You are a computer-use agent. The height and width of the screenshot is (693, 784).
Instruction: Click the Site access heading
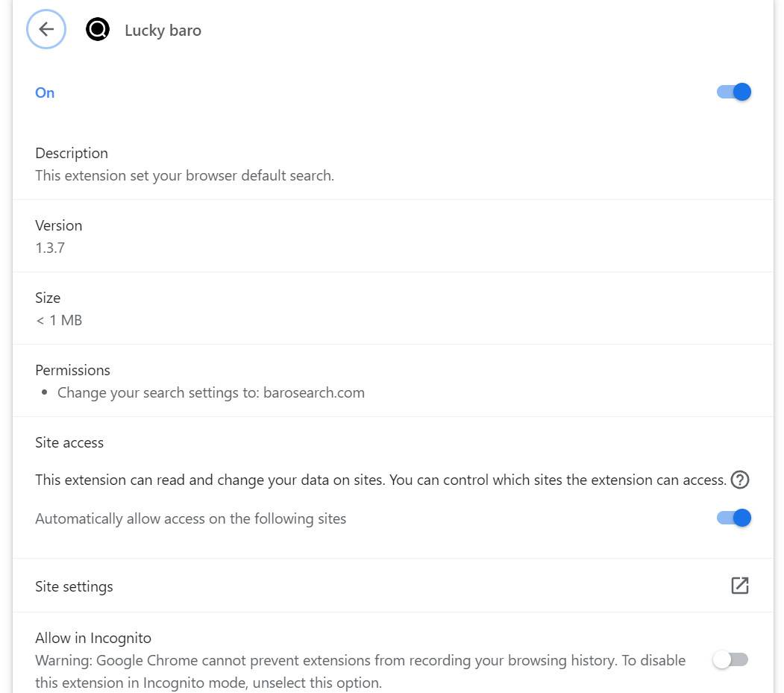click(69, 442)
